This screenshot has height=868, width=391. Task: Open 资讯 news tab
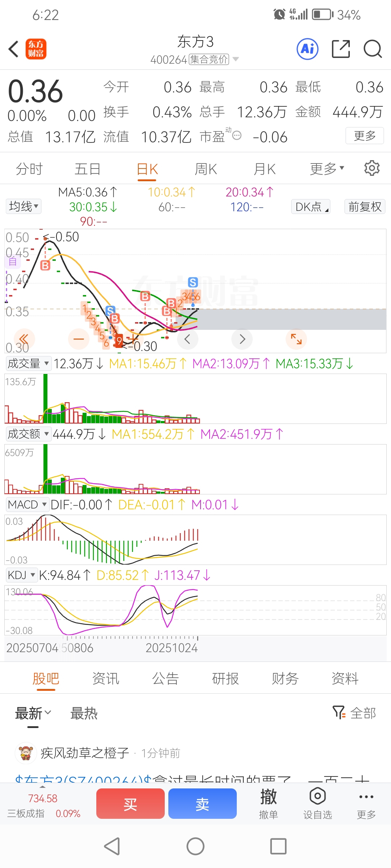coord(105,678)
